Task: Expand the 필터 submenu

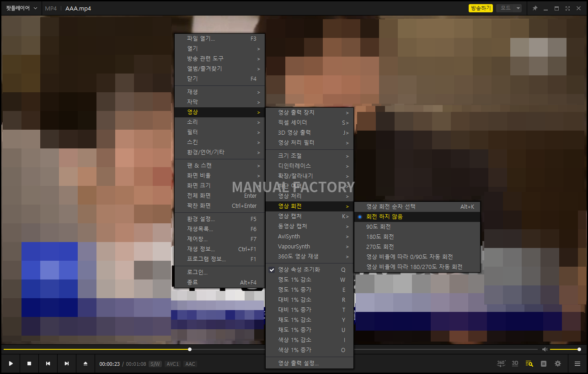Action: [219, 132]
